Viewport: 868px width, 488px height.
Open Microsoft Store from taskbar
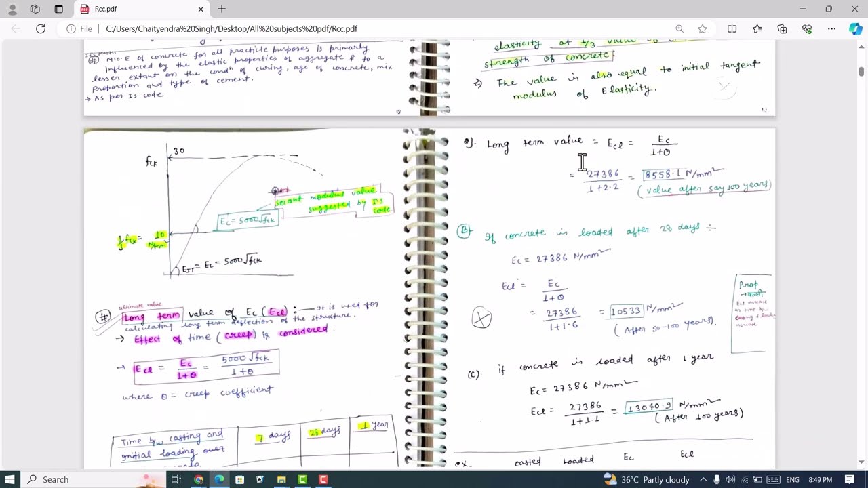point(239,479)
